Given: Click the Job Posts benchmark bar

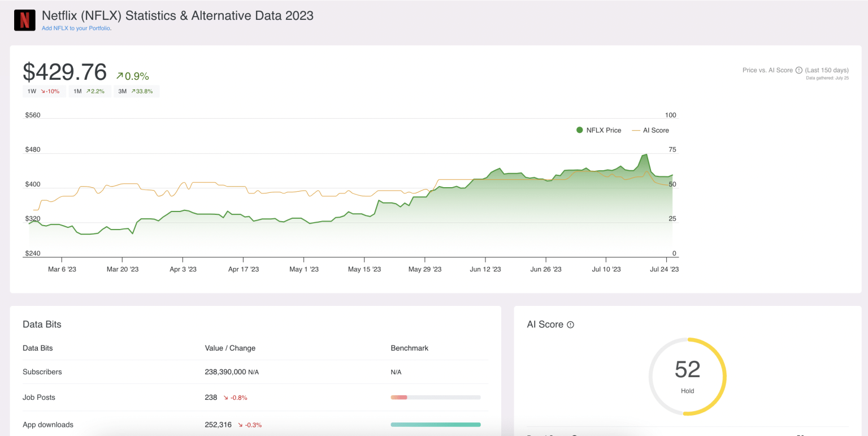Looking at the screenshot, I should point(435,398).
